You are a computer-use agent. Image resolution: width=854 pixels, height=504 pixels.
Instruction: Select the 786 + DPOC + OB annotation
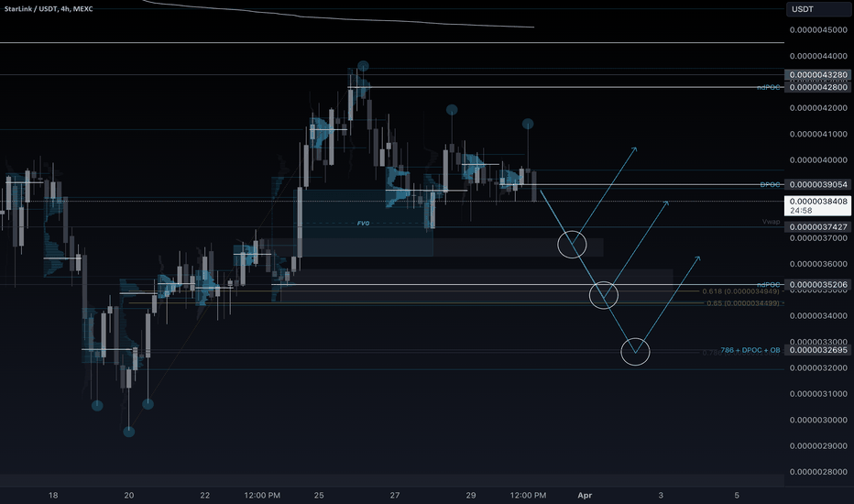click(x=750, y=350)
